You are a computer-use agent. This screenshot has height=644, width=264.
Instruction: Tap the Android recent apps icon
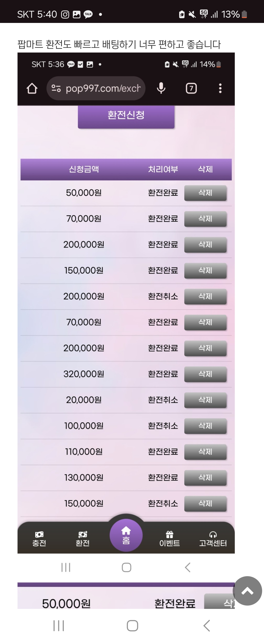click(x=59, y=625)
